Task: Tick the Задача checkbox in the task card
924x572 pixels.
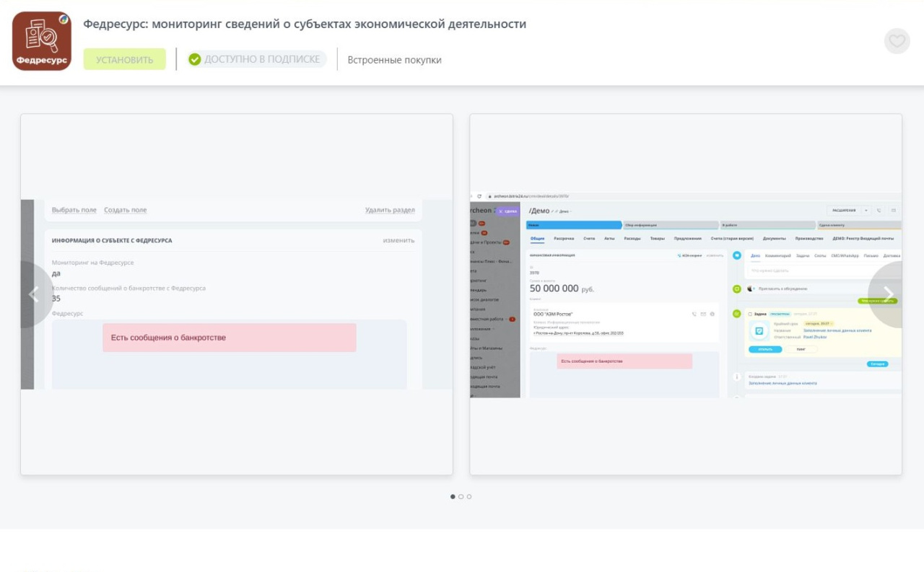Action: (749, 314)
